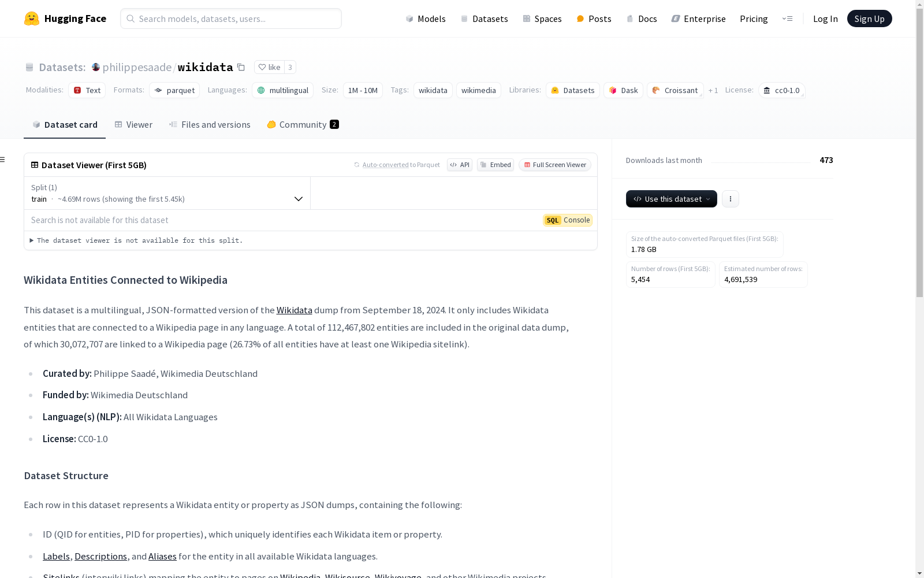Toggle the table of contents sidebar icon
This screenshot has height=578, width=924.
pyautogui.click(x=3, y=160)
